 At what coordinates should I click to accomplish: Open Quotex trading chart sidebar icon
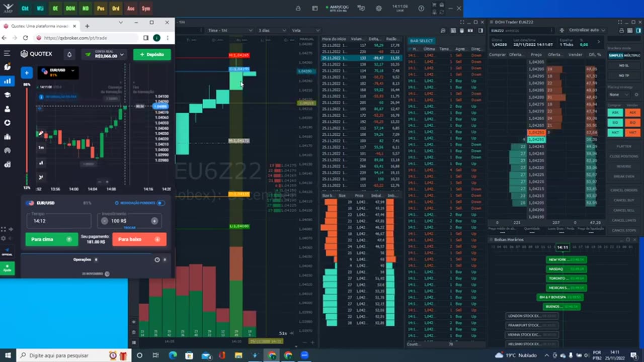point(7,81)
